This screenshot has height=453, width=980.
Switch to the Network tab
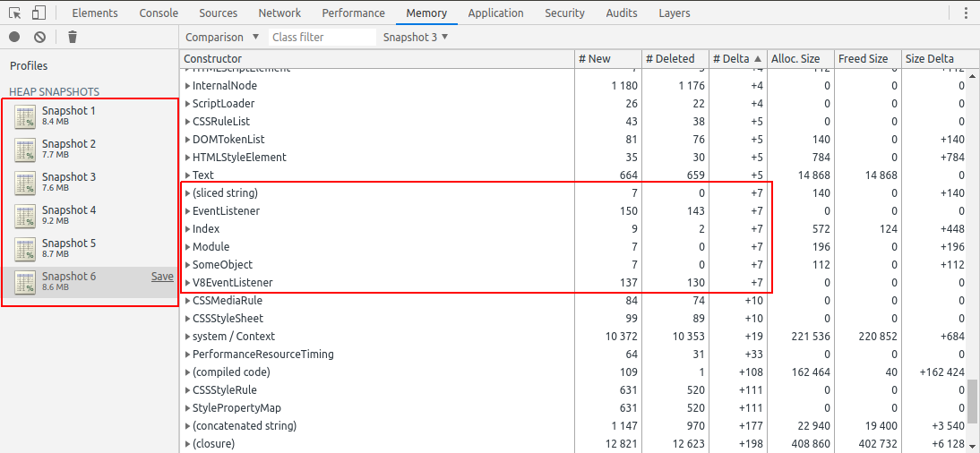279,13
